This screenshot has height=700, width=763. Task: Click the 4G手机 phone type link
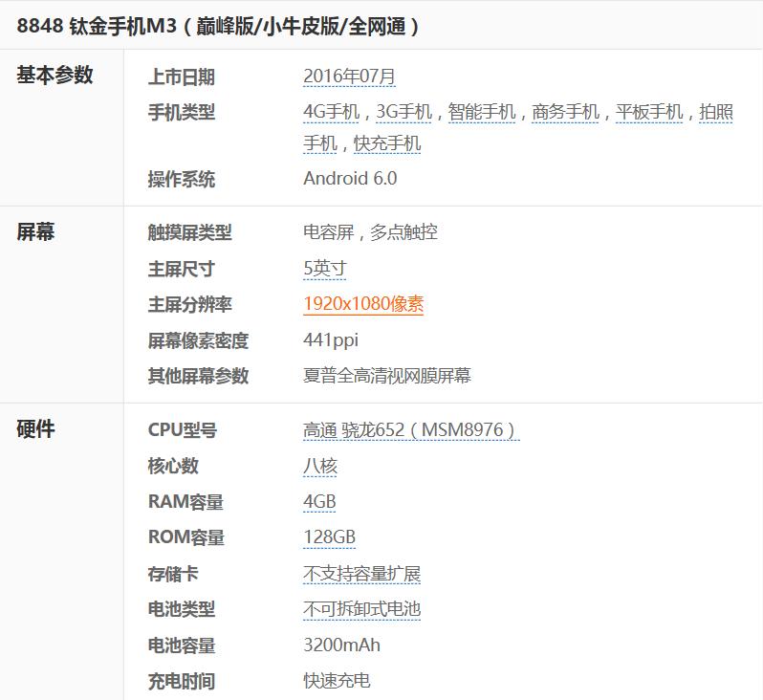331,112
